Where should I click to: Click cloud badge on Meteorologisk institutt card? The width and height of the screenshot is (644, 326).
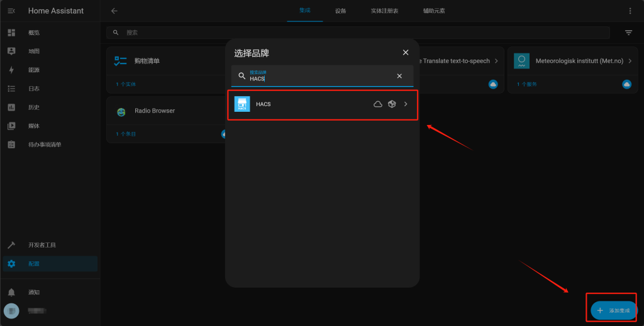(627, 84)
